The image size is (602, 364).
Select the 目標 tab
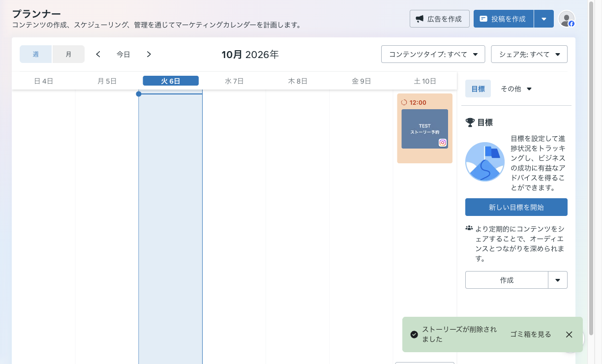[x=478, y=89]
